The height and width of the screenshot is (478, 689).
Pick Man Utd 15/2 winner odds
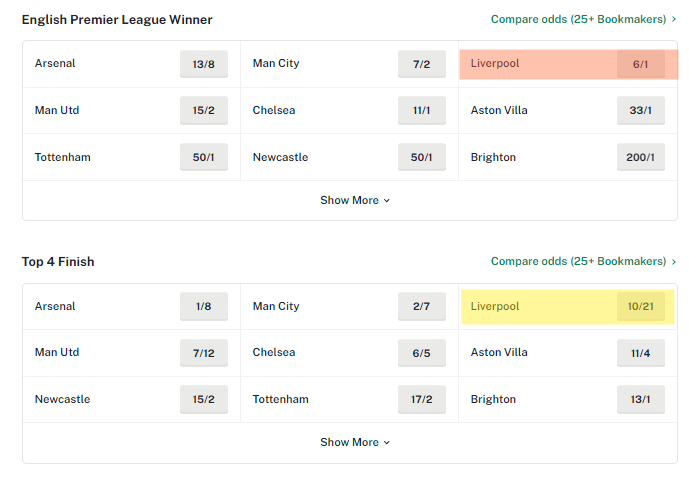coord(204,110)
